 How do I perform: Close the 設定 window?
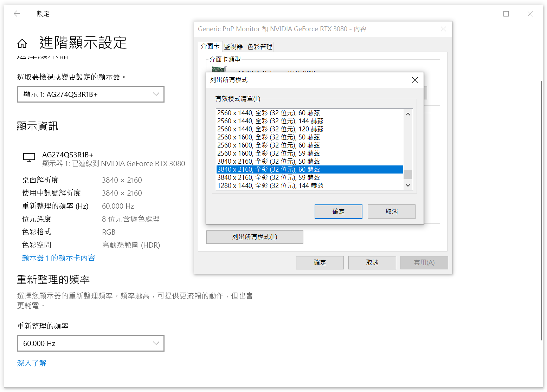(530, 14)
